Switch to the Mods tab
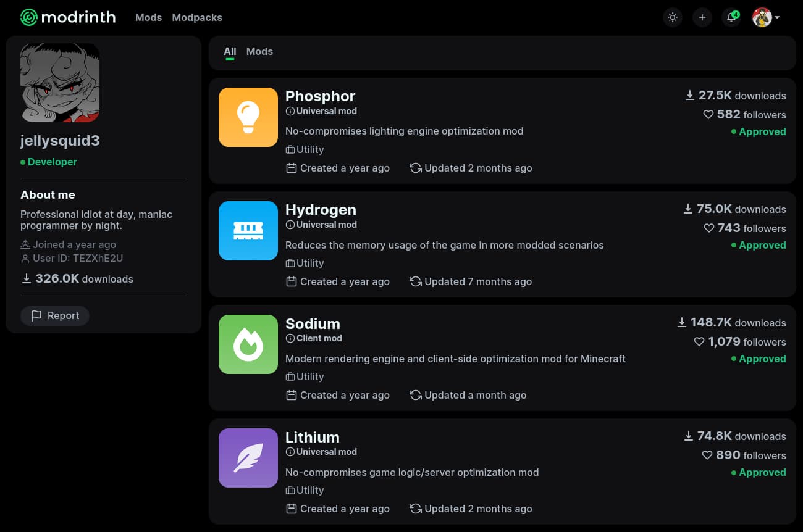The image size is (803, 532). tap(259, 51)
